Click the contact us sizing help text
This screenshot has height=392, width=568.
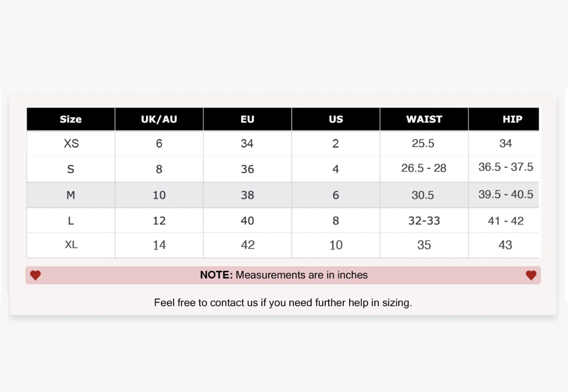click(283, 303)
